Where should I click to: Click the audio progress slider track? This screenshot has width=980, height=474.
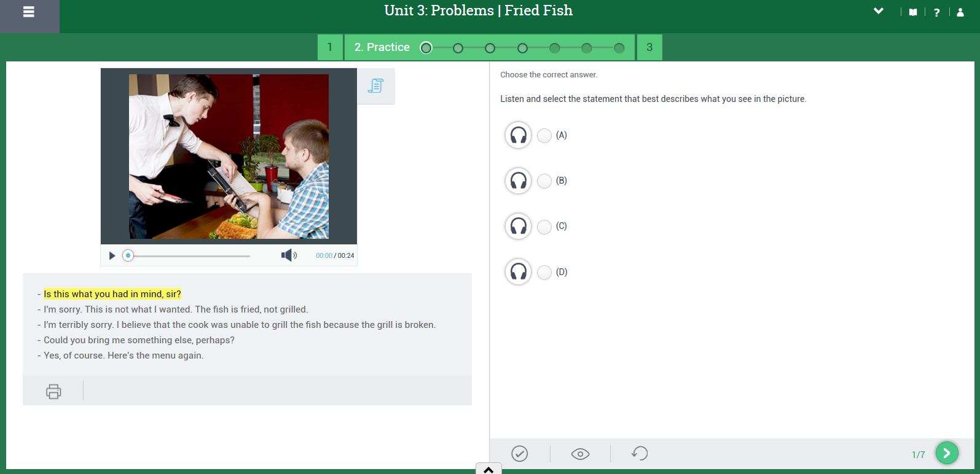(189, 255)
